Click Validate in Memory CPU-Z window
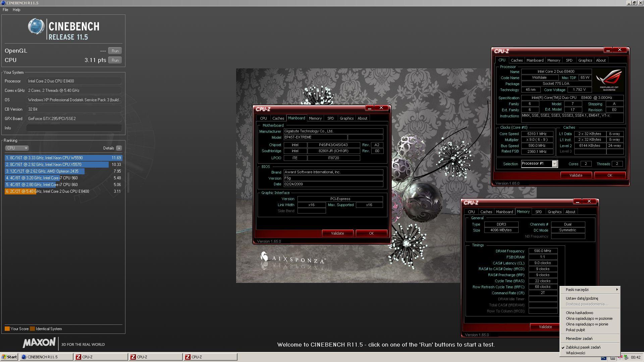 (545, 327)
